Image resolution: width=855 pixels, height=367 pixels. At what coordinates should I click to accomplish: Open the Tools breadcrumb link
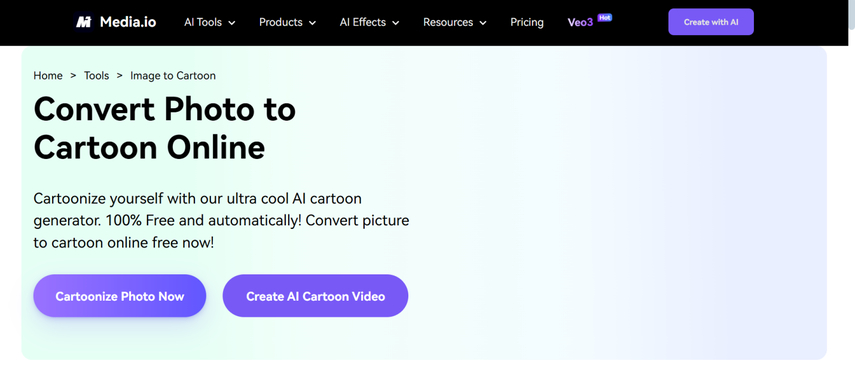tap(97, 76)
